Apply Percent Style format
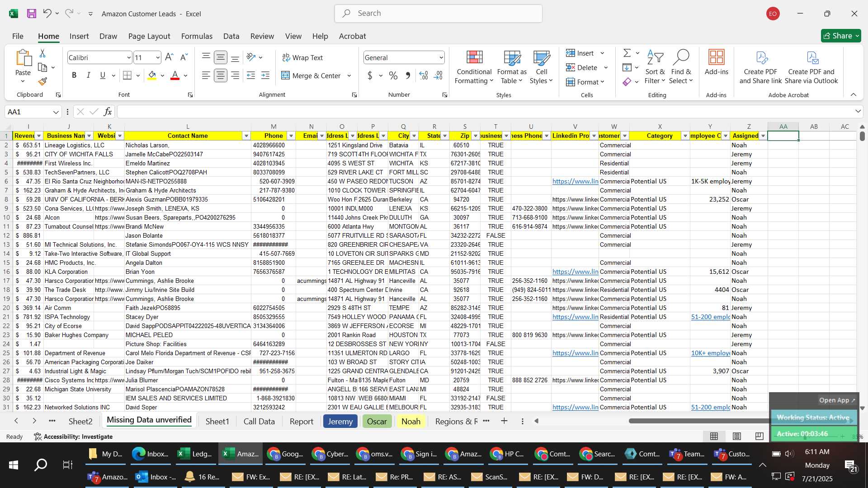The image size is (868, 488). (393, 75)
